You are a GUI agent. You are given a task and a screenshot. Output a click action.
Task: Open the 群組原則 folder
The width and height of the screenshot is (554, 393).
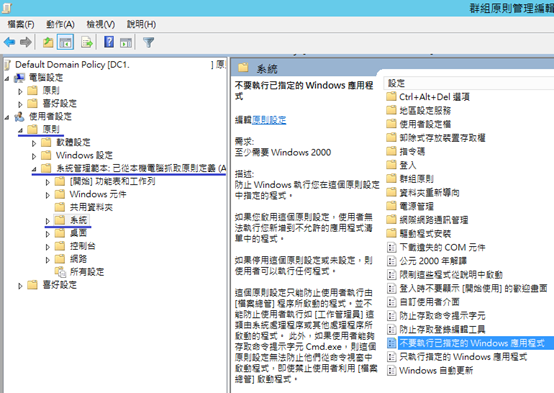[x=416, y=179]
